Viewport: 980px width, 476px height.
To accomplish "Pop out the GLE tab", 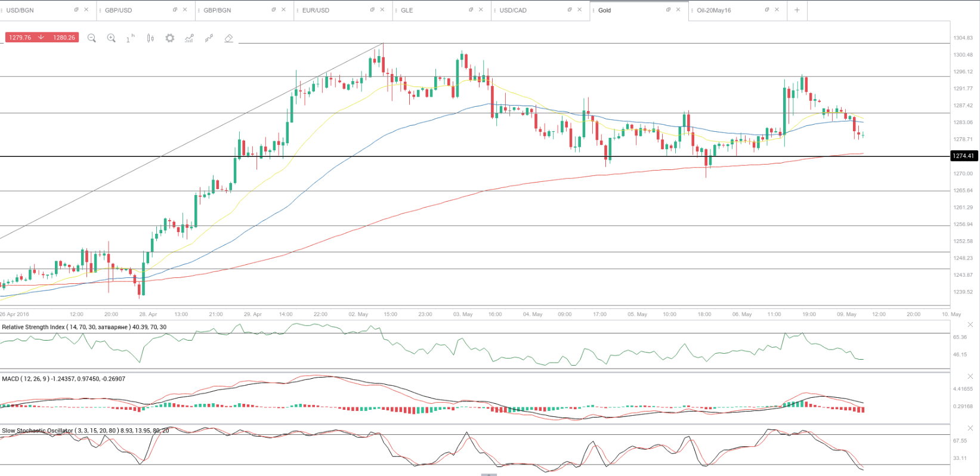I will 471,10.
